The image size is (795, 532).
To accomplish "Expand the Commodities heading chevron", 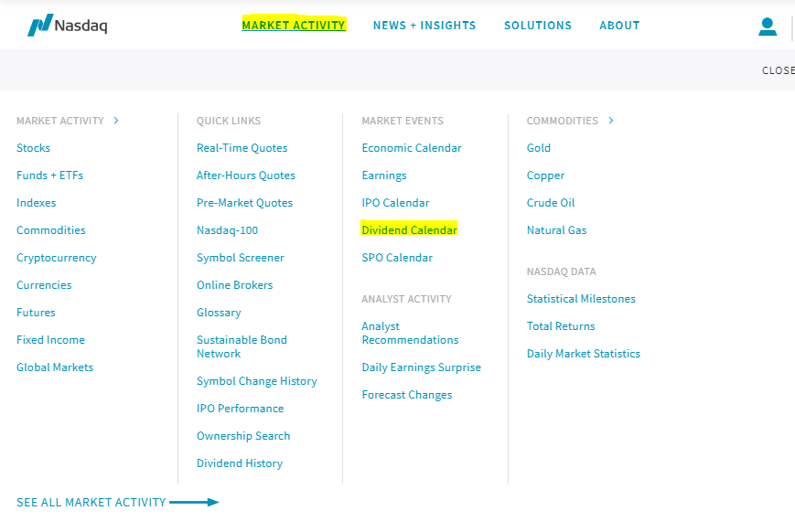I will tap(611, 121).
